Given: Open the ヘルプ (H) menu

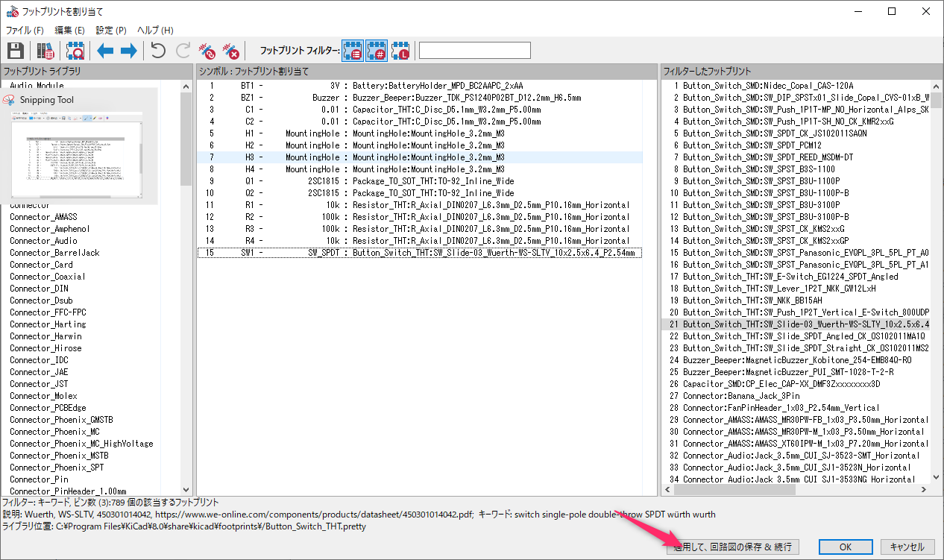Looking at the screenshot, I should [155, 31].
